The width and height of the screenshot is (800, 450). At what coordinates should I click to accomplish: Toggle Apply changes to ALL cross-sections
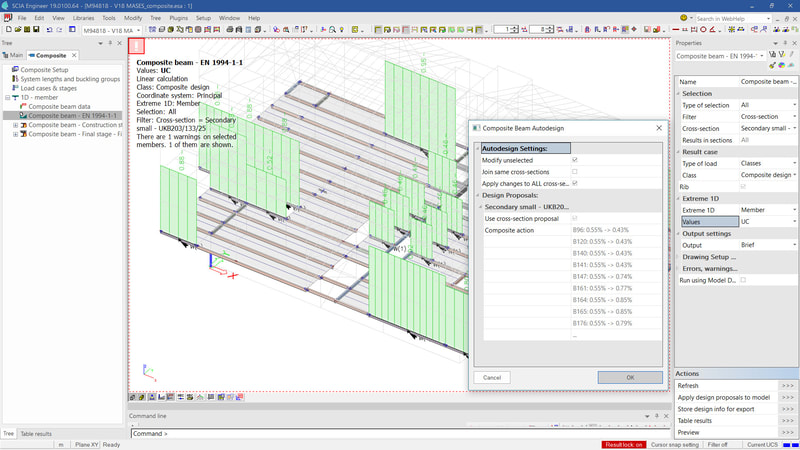coord(574,183)
